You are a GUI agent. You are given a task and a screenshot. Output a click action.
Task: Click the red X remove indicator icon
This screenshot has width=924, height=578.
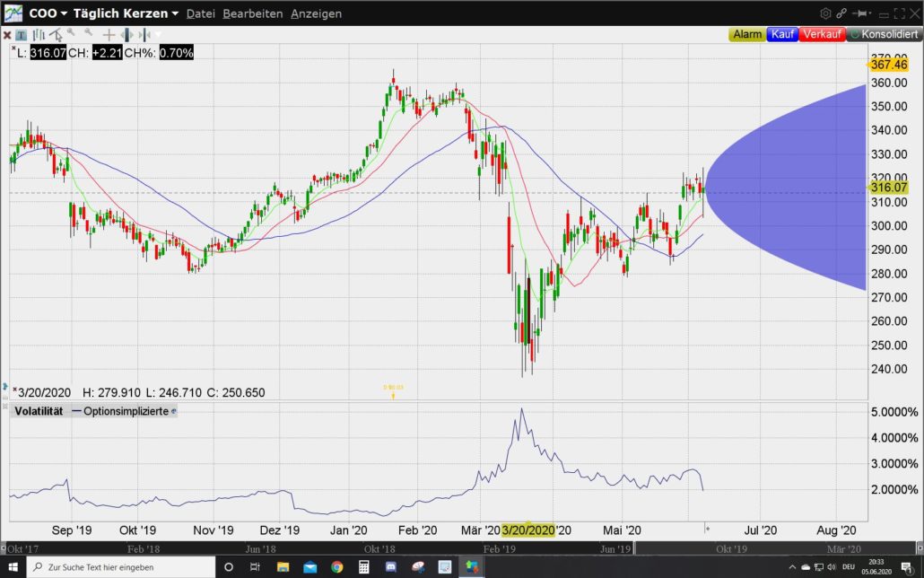point(6,35)
